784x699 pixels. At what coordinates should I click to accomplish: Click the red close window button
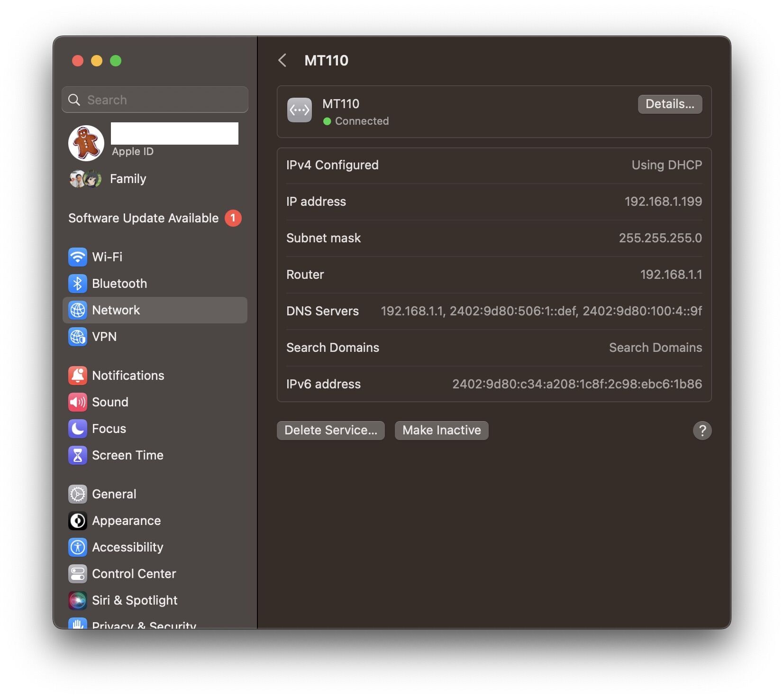[x=78, y=61]
